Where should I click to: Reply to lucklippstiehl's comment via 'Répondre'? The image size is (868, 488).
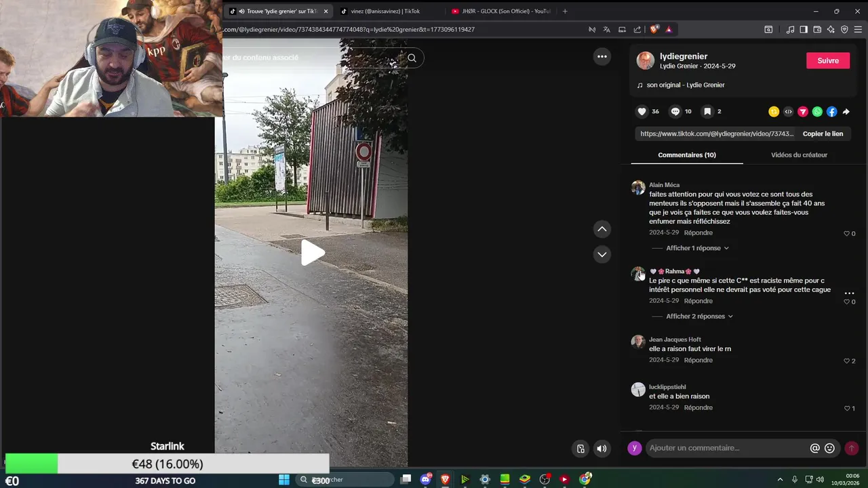tap(698, 408)
